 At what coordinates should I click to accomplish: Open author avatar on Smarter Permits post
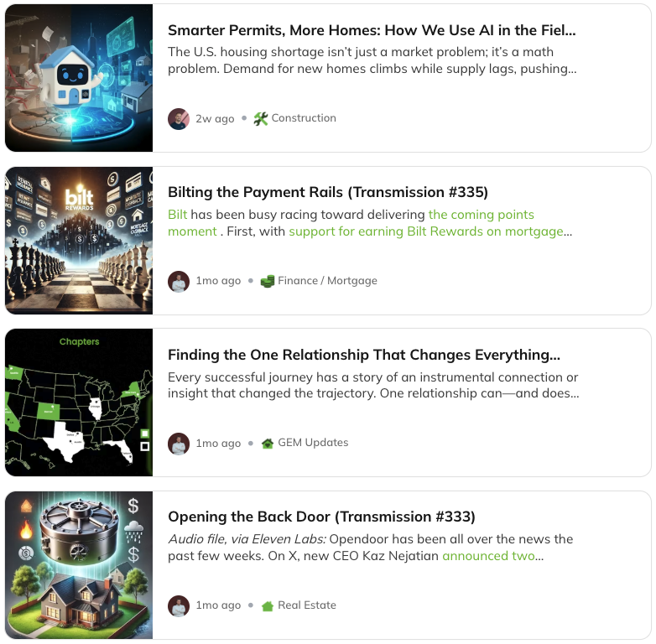click(179, 119)
